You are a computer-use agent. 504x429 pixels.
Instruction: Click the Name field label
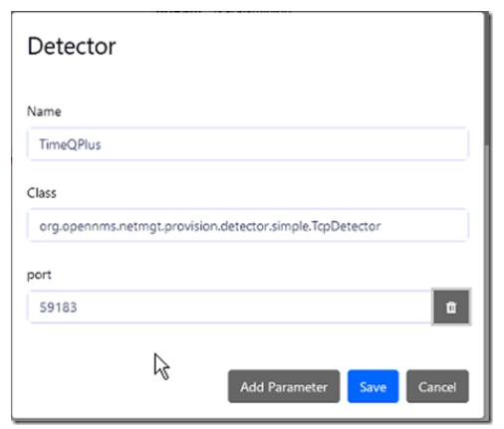[x=44, y=111]
